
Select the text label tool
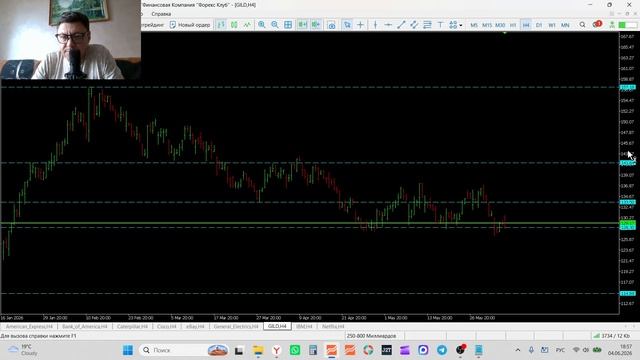pos(440,25)
